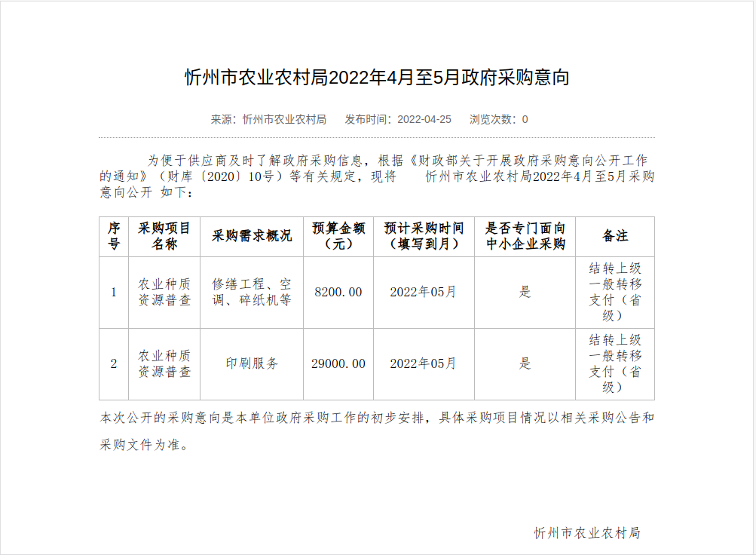Click the table header 采购需求概况
Image resolution: width=756 pixels, height=555 pixels.
[x=252, y=236]
